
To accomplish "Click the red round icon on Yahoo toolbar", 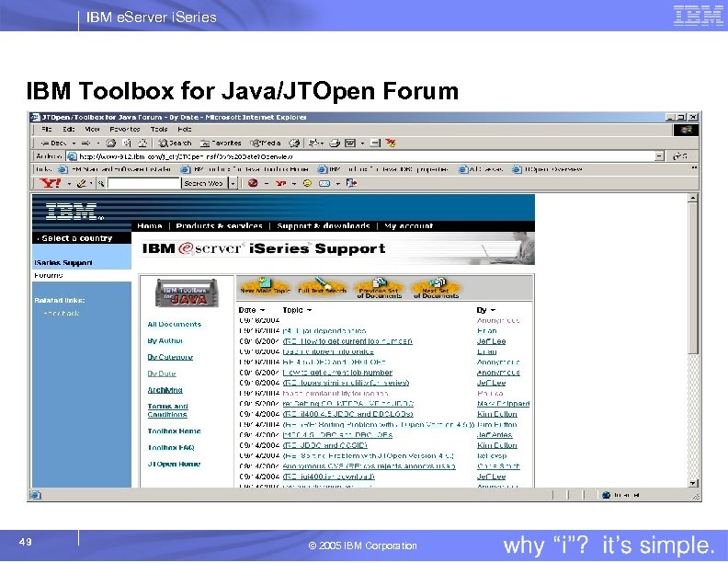I will click(x=253, y=183).
